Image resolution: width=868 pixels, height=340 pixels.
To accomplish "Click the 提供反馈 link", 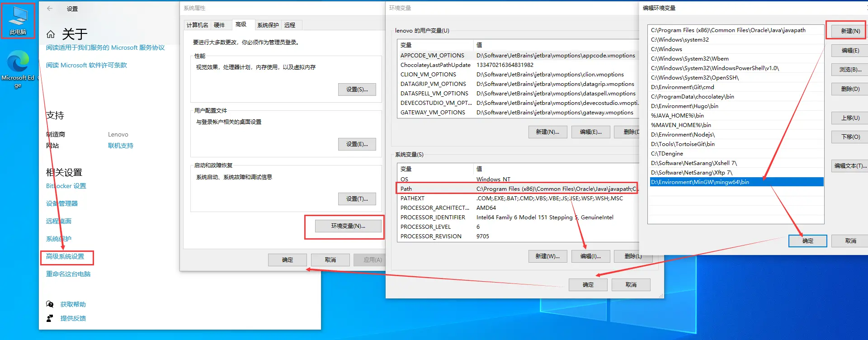I will point(73,318).
